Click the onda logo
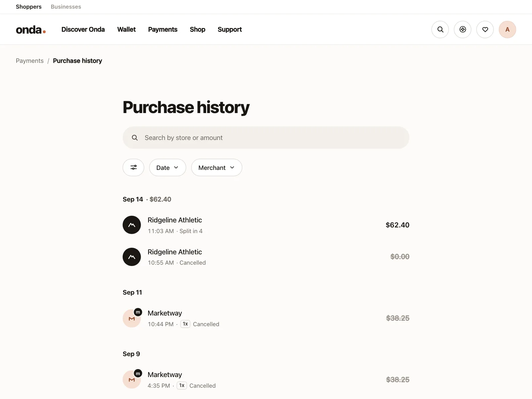Image resolution: width=532 pixels, height=399 pixels. point(31,30)
